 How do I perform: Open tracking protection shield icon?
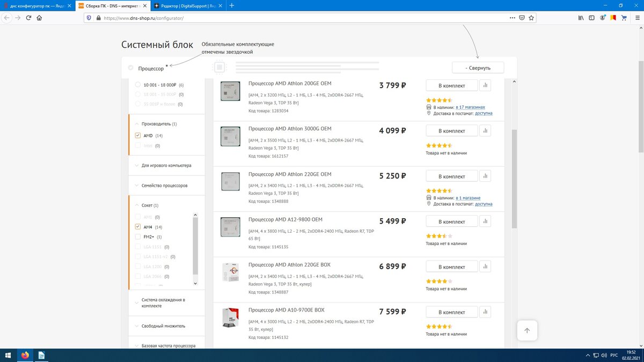point(89,18)
